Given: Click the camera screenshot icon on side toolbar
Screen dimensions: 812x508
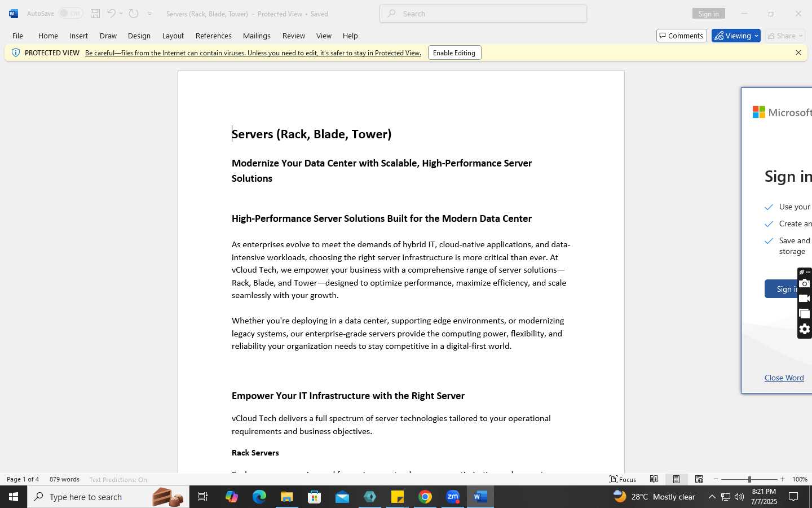Looking at the screenshot, I should (x=805, y=284).
